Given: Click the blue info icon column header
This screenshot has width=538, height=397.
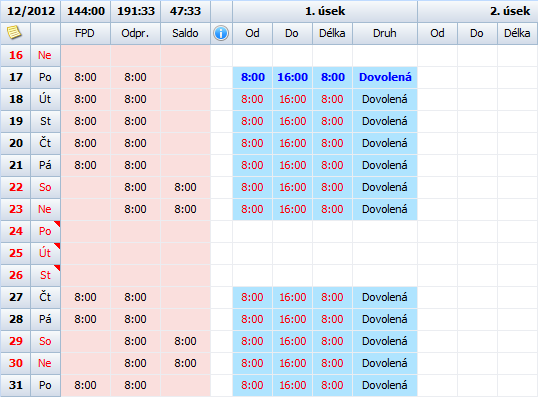Looking at the screenshot, I should pos(221,33).
